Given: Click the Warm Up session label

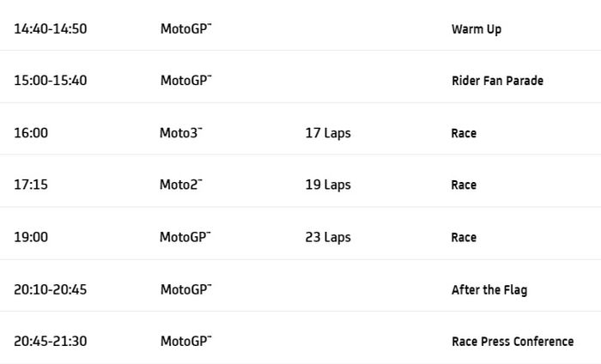Looking at the screenshot, I should [x=476, y=29].
